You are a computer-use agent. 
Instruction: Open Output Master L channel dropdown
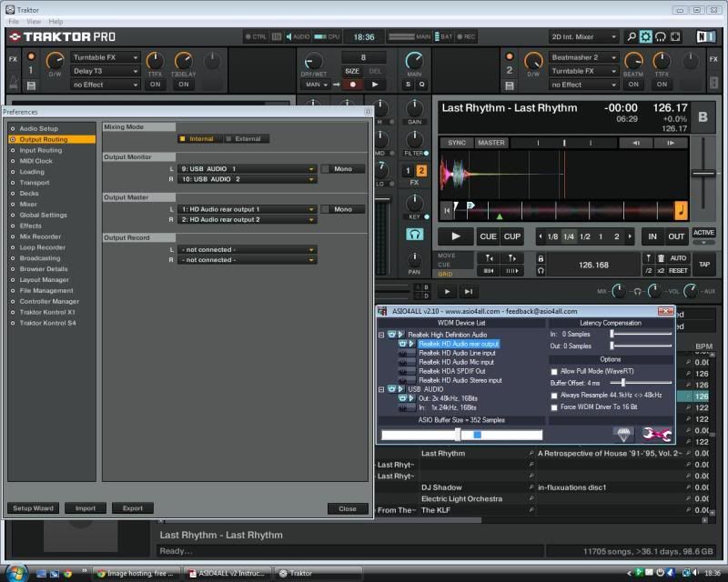[248, 209]
